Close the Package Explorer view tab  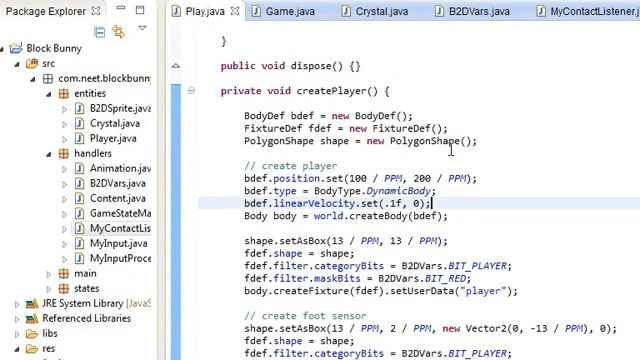click(x=96, y=11)
